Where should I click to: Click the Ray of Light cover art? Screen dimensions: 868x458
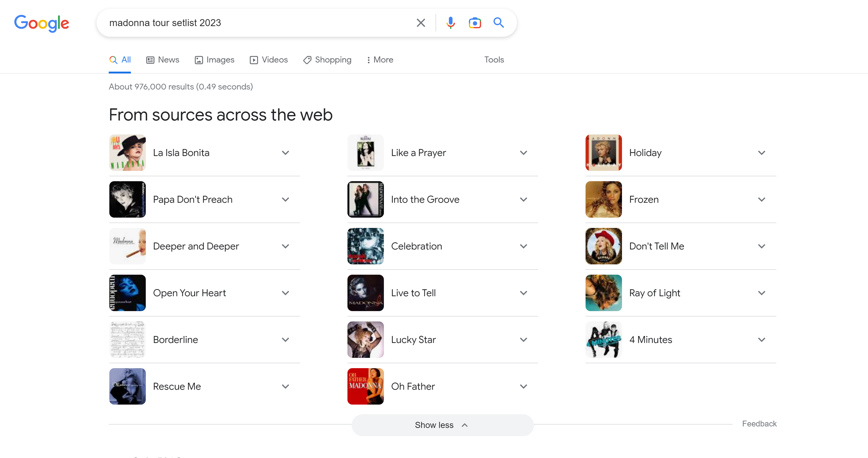[x=604, y=293]
